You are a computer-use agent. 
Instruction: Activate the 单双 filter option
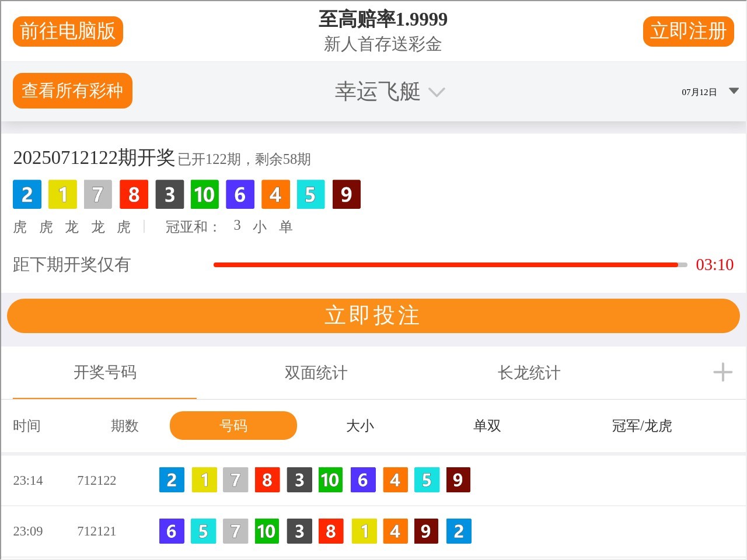pyautogui.click(x=486, y=425)
